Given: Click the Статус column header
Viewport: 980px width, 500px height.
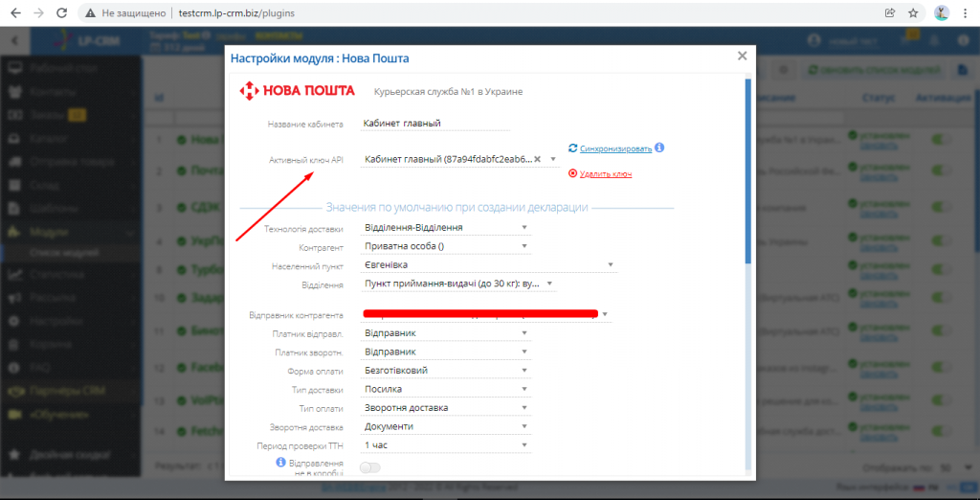Looking at the screenshot, I should click(878, 99).
